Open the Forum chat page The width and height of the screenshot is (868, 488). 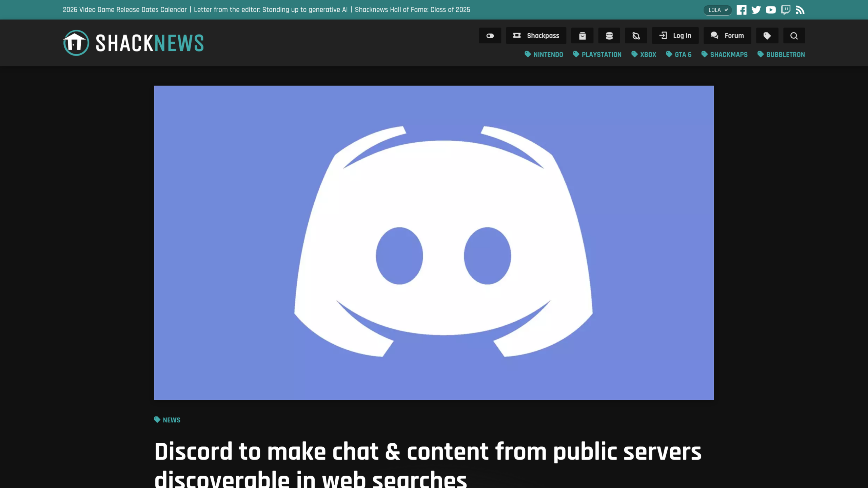727,36
